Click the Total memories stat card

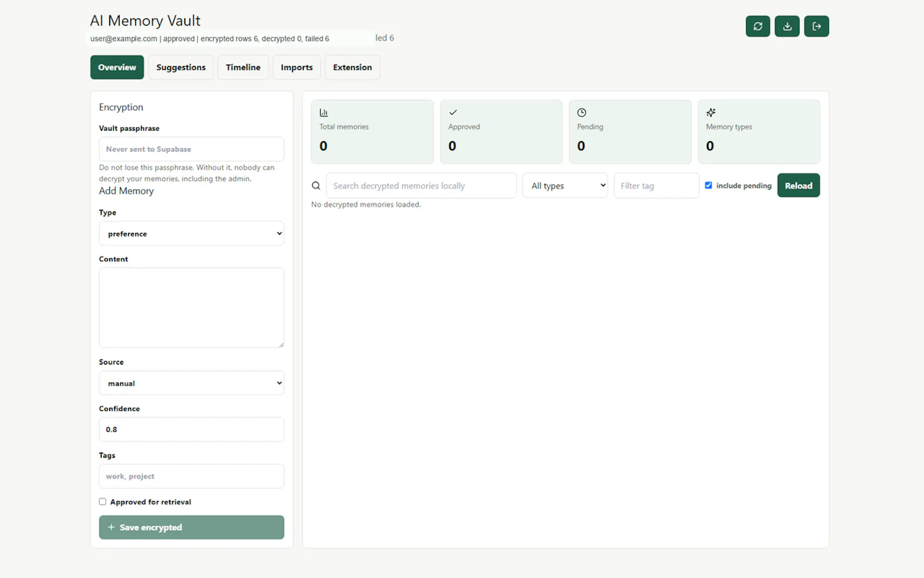[x=372, y=132]
